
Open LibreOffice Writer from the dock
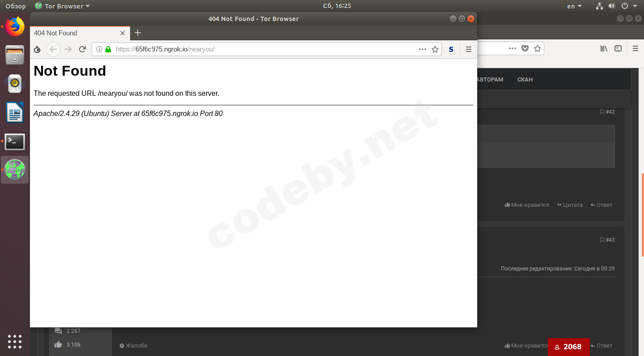click(15, 112)
